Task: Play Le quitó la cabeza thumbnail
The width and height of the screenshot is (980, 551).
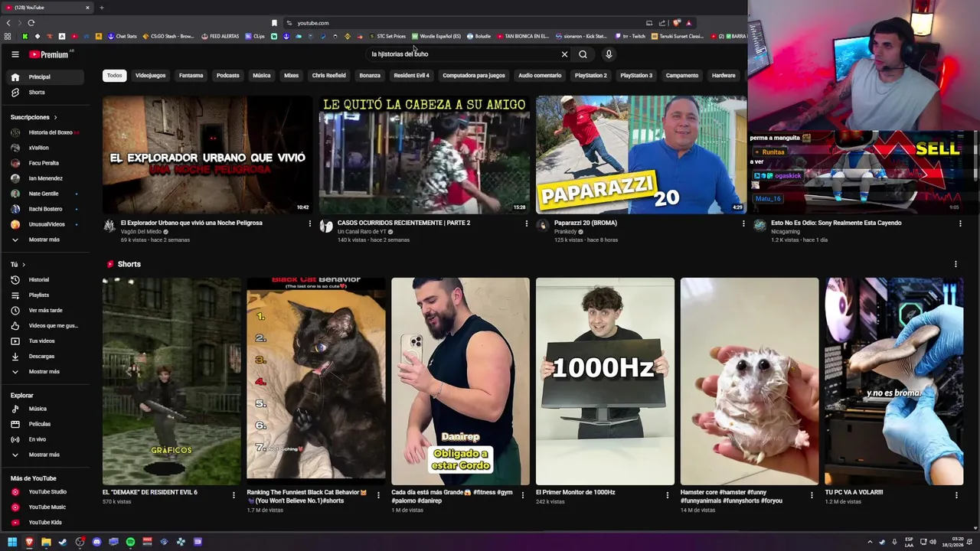Action: tap(424, 155)
